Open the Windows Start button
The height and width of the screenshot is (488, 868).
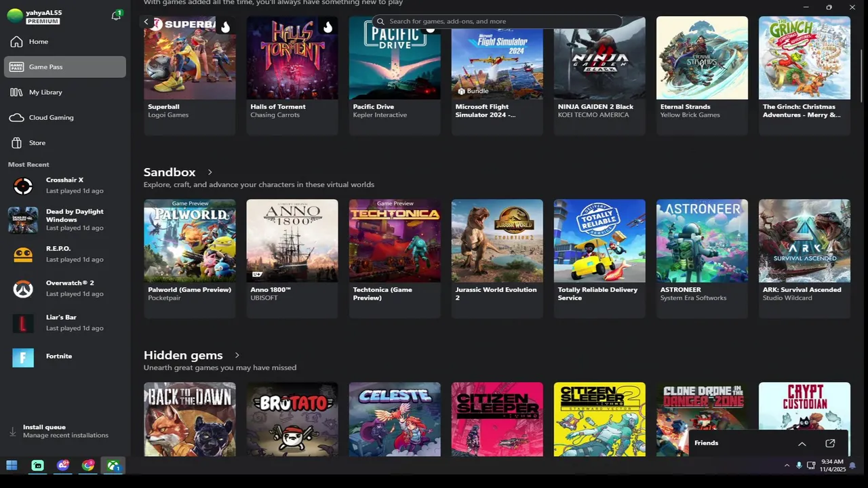pyautogui.click(x=12, y=466)
